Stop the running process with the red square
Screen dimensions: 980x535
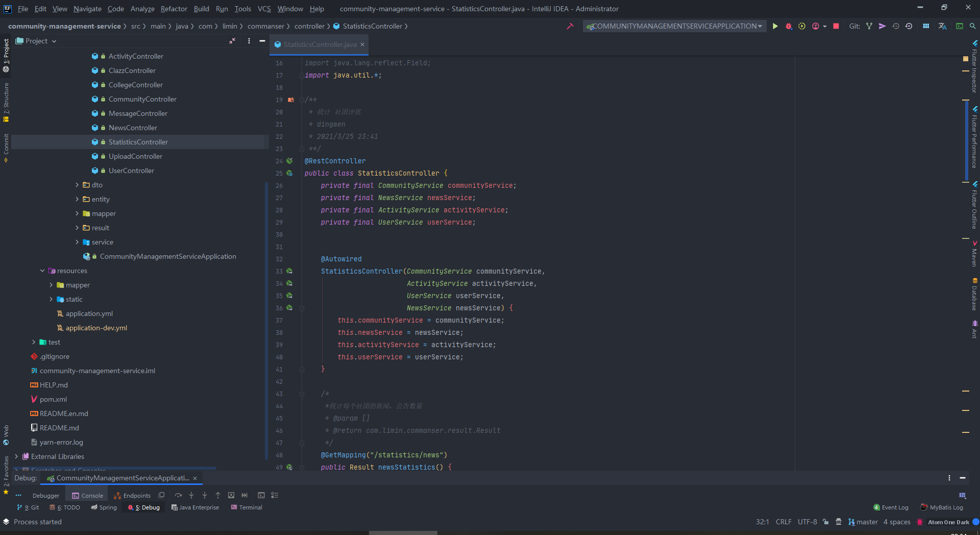tap(836, 26)
